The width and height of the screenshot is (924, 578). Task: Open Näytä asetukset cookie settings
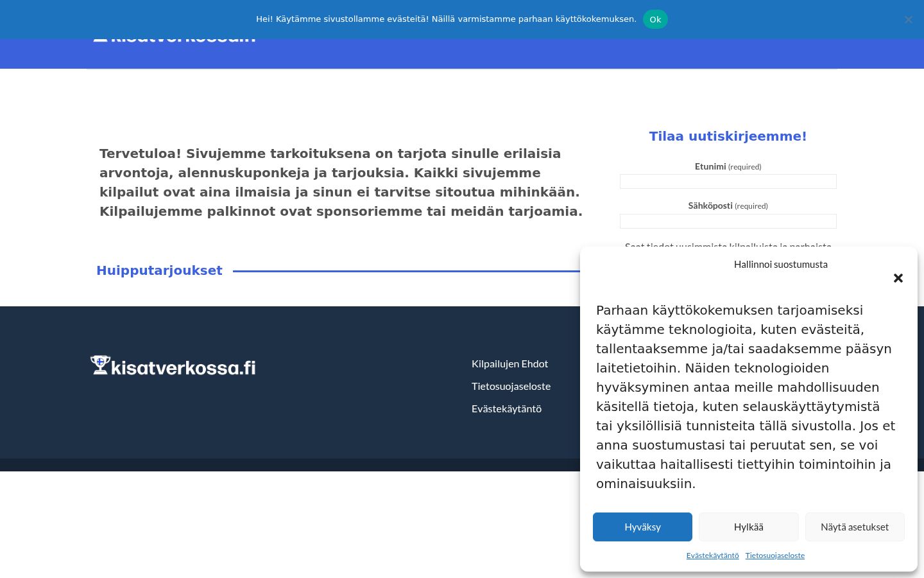pos(855,527)
